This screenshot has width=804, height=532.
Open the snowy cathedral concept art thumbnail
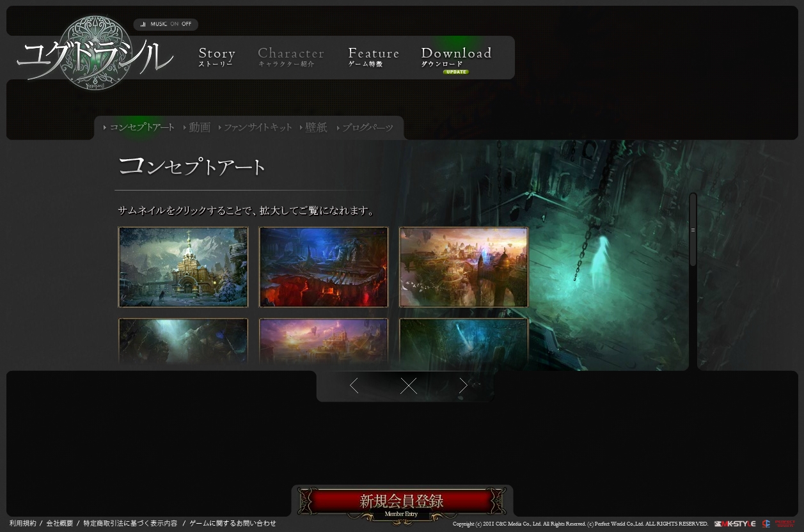pyautogui.click(x=183, y=267)
